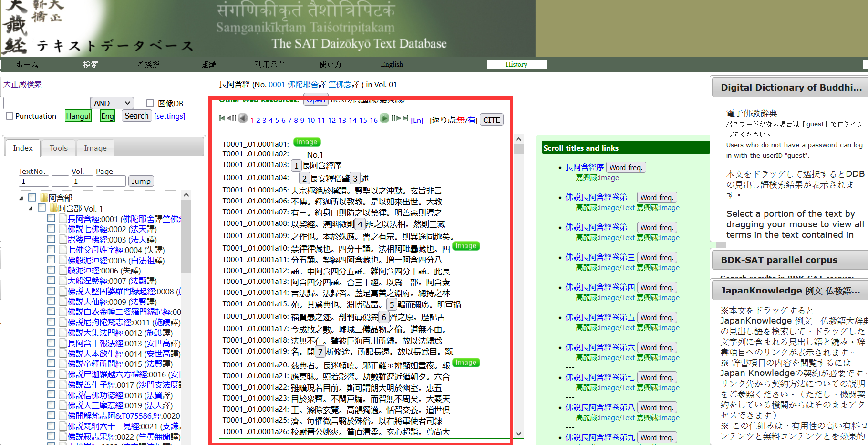Viewport: 868px width, 445px height.
Task: Open the [settings] link
Action: pos(170,116)
